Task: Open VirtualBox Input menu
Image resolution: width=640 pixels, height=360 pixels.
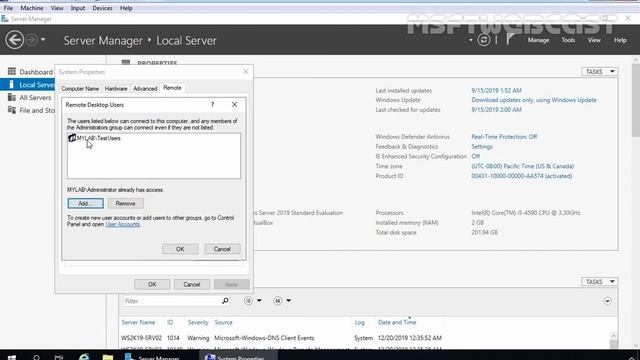Action: click(78, 8)
